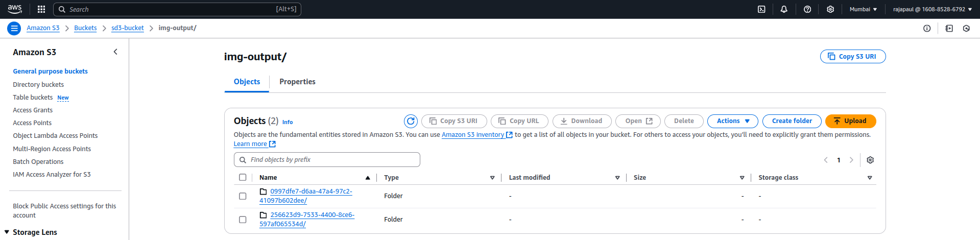
Task: Click the New badge beside Table buckets
Action: click(63, 98)
